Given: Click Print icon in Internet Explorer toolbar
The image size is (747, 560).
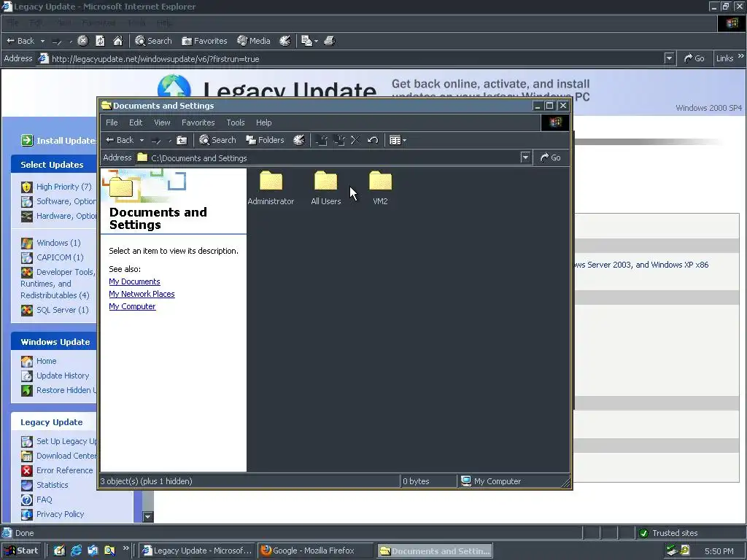Looking at the screenshot, I should click(x=330, y=41).
